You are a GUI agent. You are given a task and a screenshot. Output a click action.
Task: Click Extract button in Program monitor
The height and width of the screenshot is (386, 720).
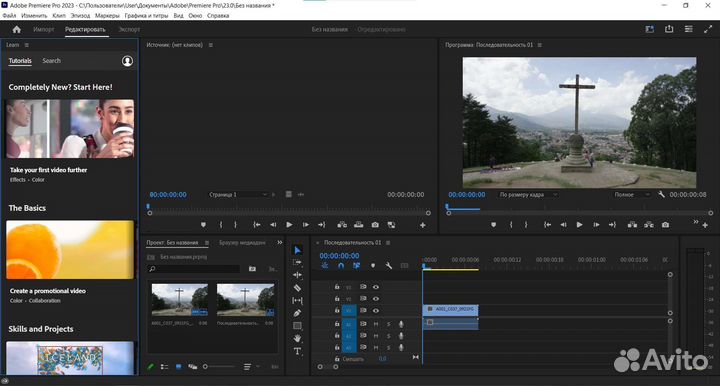649,225
